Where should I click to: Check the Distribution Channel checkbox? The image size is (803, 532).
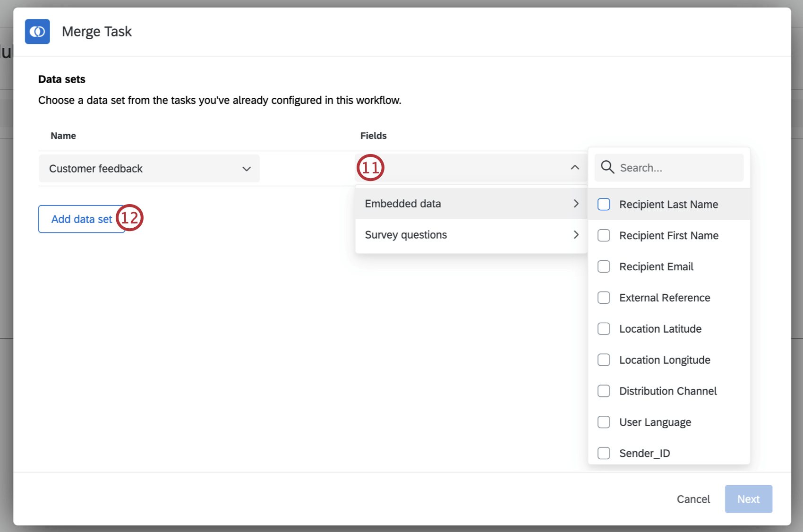[x=604, y=391]
